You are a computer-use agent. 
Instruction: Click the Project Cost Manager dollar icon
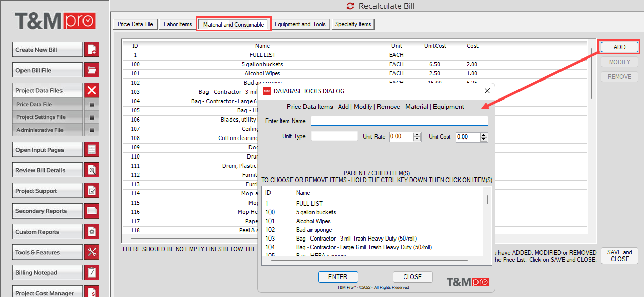pos(92,292)
